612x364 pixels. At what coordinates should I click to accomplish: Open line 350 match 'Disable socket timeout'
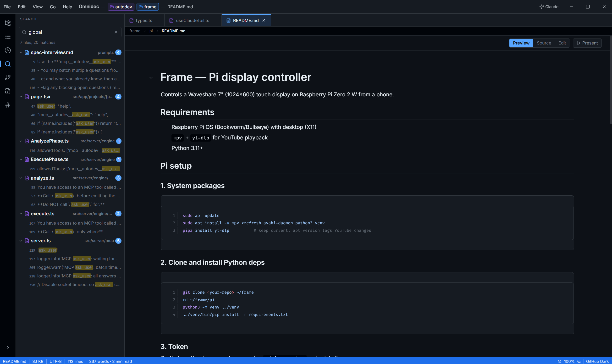70,285
